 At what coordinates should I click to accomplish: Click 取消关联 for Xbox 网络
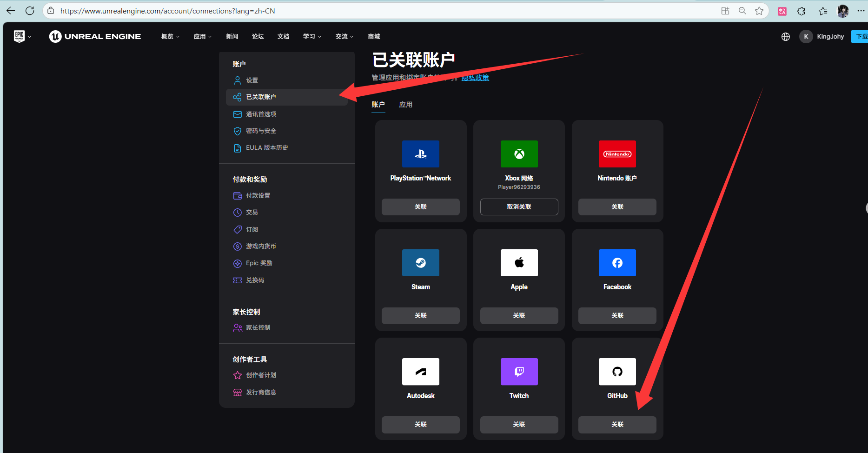click(519, 207)
